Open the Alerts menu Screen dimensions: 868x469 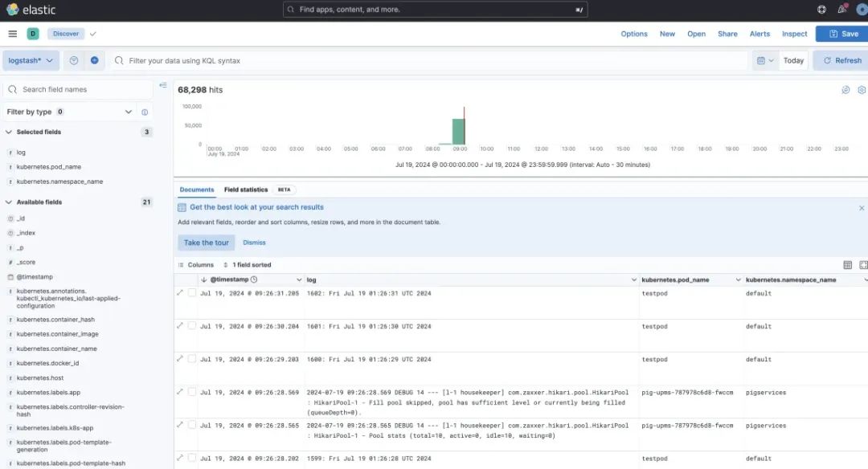coord(759,34)
